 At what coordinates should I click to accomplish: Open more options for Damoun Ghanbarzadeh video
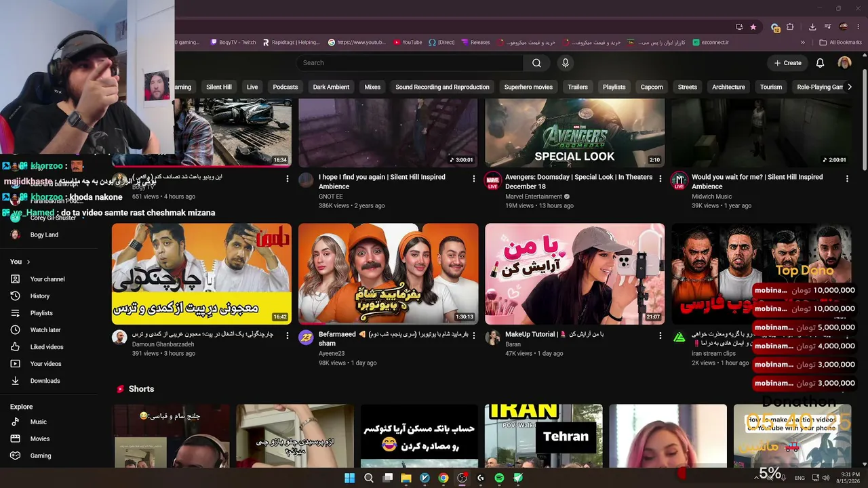pyautogui.click(x=288, y=335)
